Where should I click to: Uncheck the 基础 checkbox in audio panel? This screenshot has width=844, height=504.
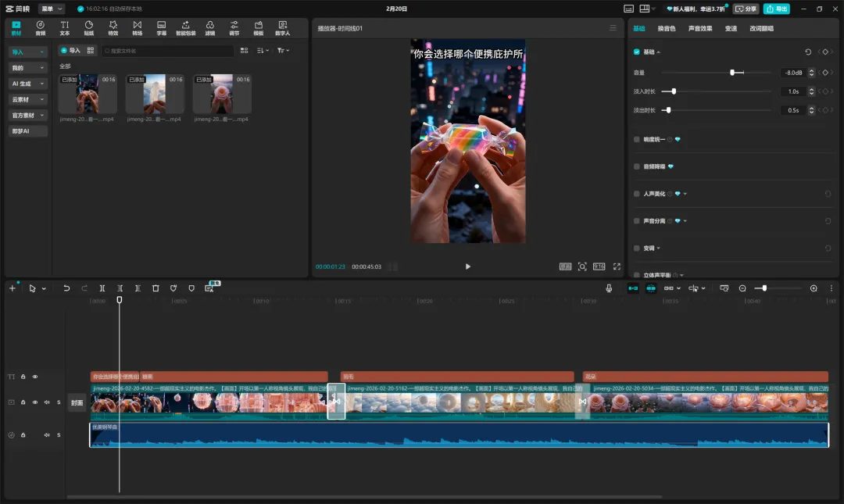click(637, 52)
